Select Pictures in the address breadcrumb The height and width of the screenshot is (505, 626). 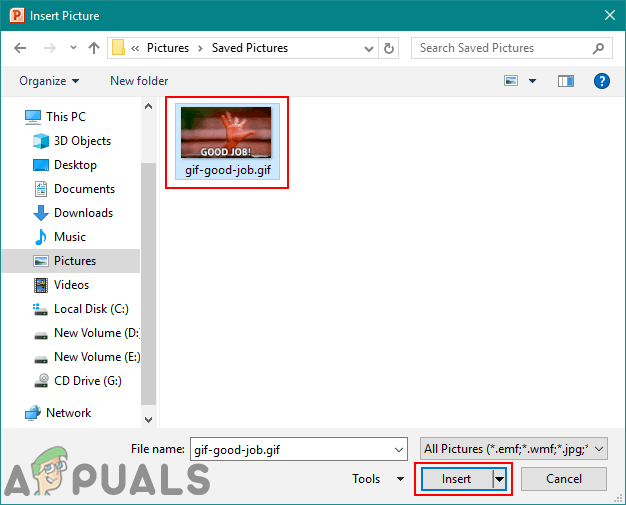(x=168, y=48)
